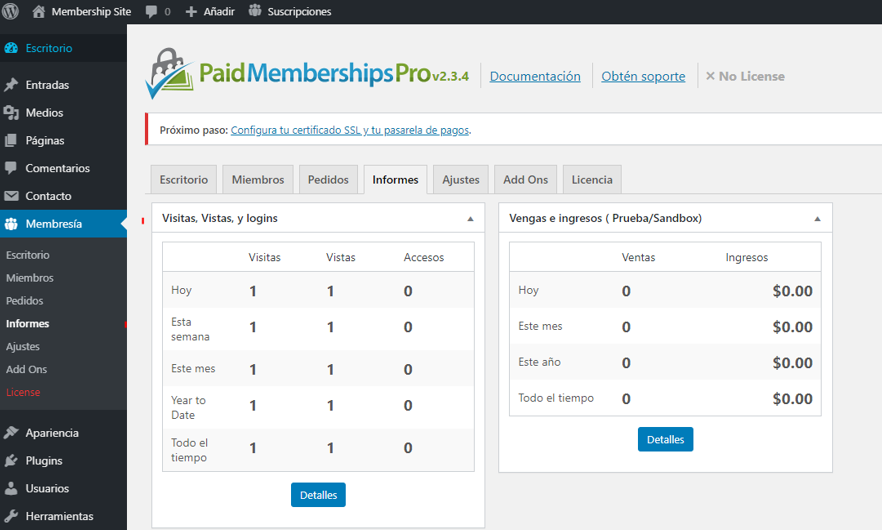
Task: Click the X icon beside No License
Action: coord(710,76)
